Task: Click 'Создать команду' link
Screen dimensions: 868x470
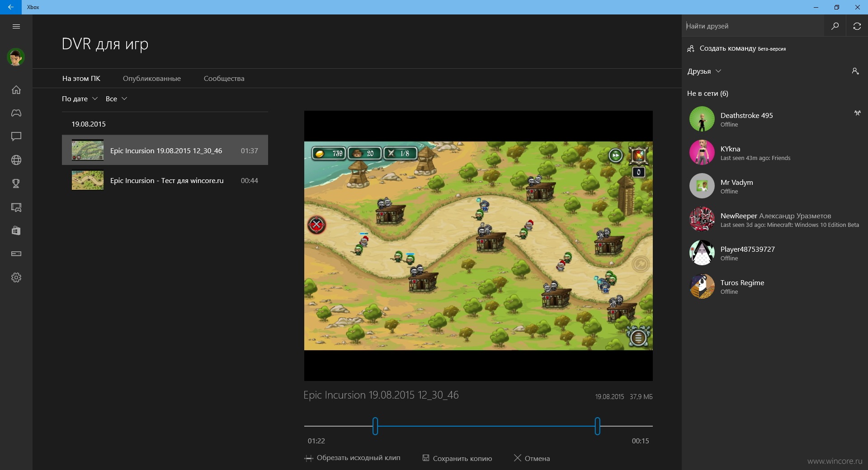Action: pos(736,48)
